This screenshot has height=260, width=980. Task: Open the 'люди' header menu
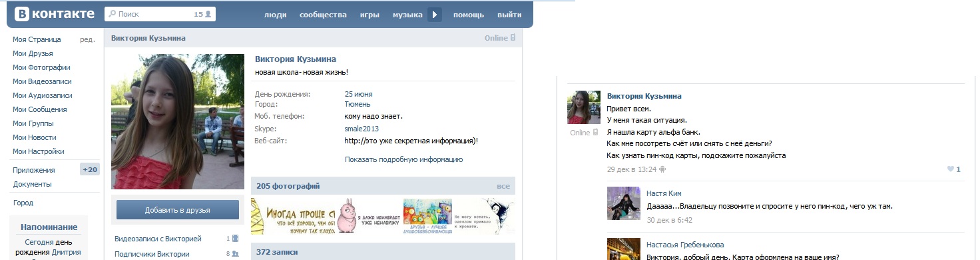276,15
